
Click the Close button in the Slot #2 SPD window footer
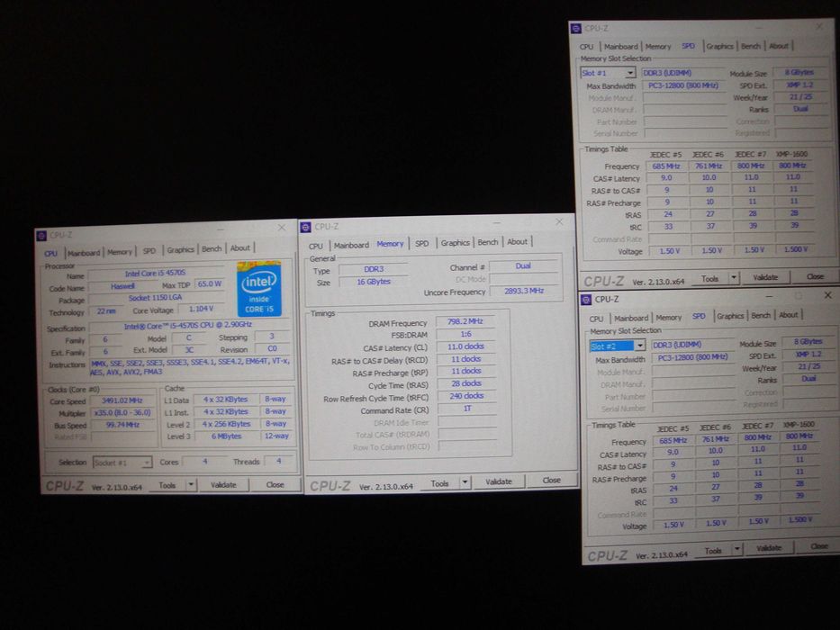(x=818, y=546)
